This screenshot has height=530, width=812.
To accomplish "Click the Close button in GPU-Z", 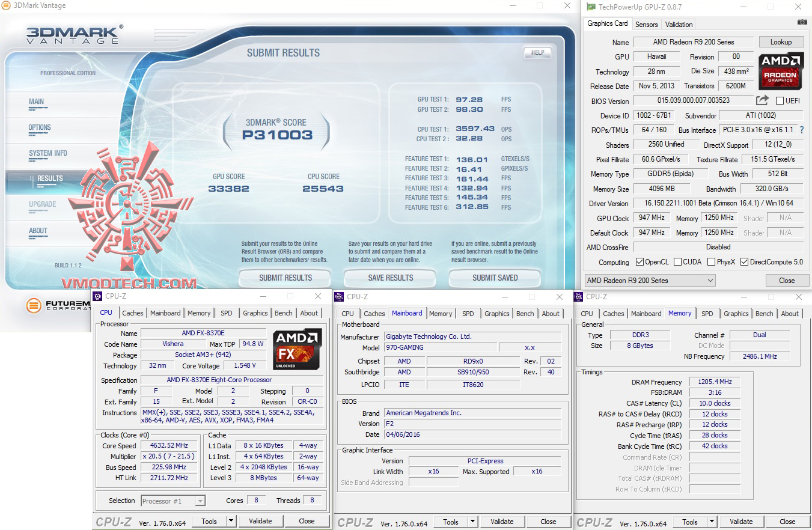I will pyautogui.click(x=787, y=281).
